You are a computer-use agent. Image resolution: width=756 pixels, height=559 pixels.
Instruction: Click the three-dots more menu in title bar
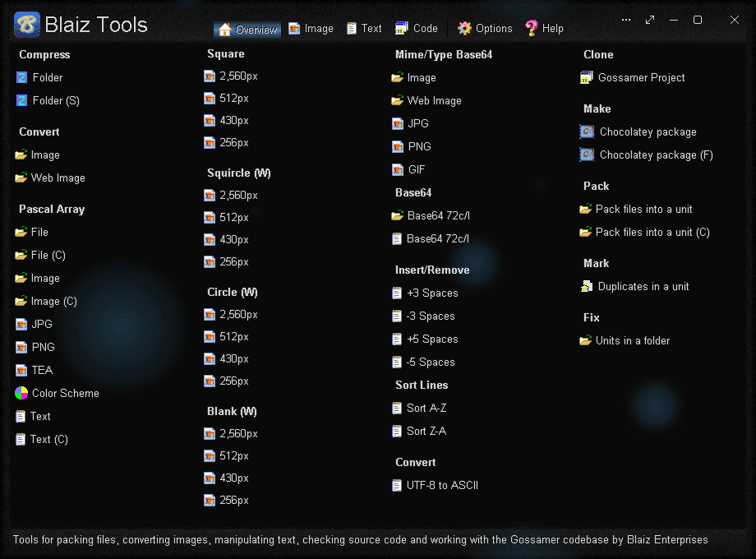[626, 20]
